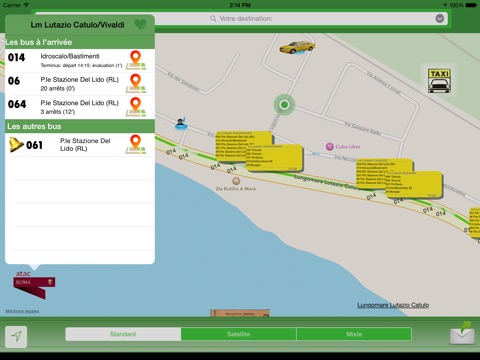Switch map to Standard view

(123, 334)
